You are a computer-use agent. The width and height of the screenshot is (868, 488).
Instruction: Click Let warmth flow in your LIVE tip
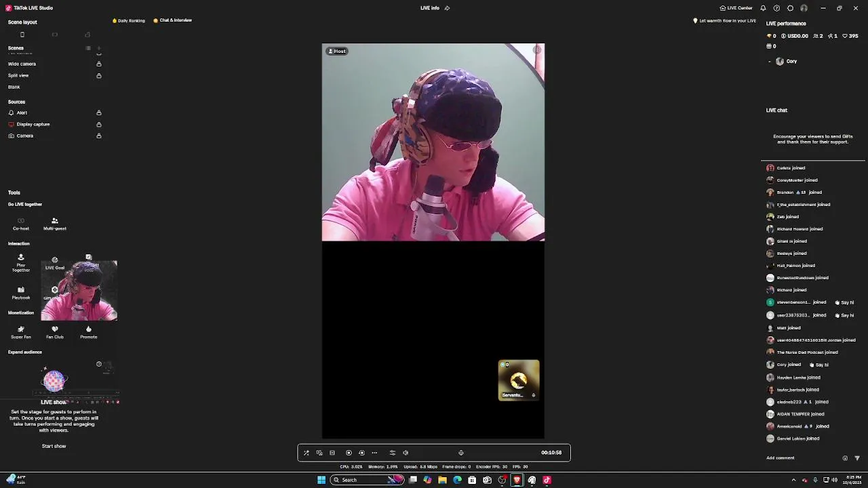point(724,21)
